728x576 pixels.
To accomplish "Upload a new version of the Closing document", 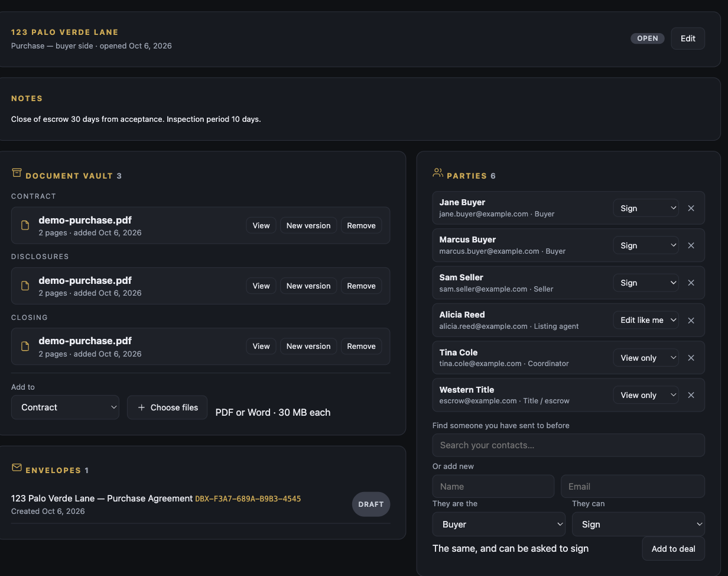I will (x=308, y=346).
